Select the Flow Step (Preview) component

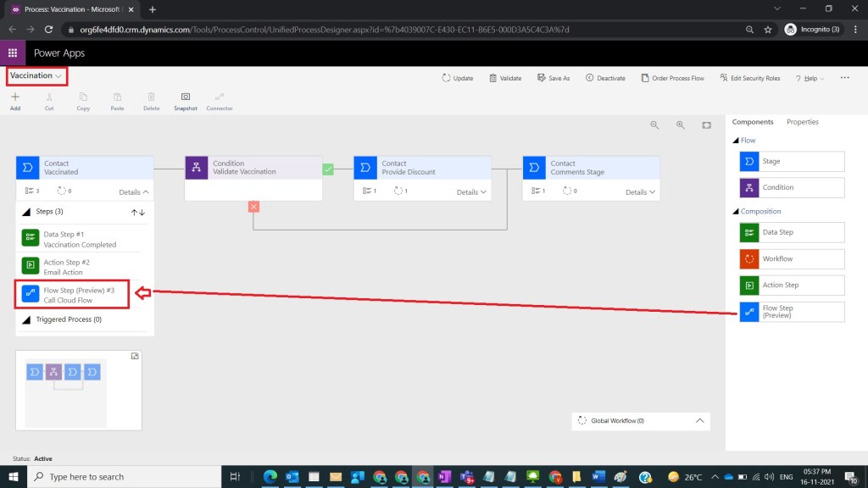(792, 312)
